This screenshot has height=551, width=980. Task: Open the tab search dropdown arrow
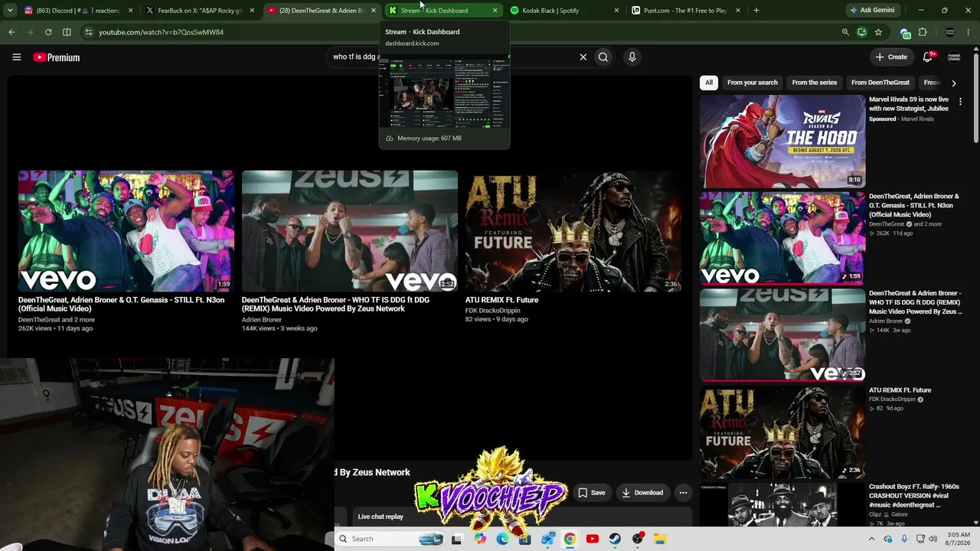(x=10, y=11)
